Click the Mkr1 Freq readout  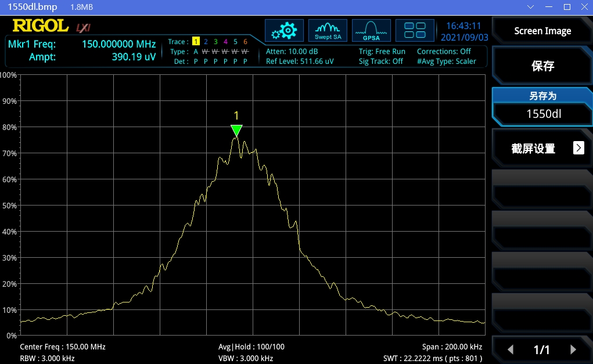[81, 44]
